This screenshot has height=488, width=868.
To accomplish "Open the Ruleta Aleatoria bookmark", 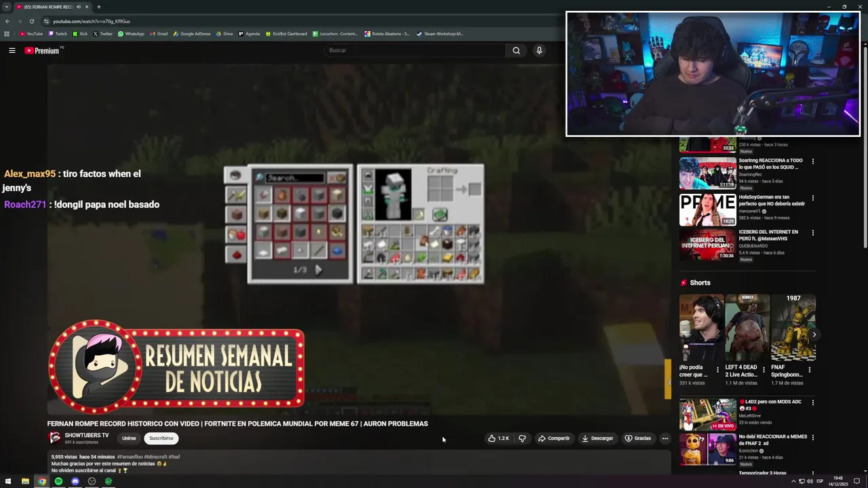I will (x=387, y=33).
